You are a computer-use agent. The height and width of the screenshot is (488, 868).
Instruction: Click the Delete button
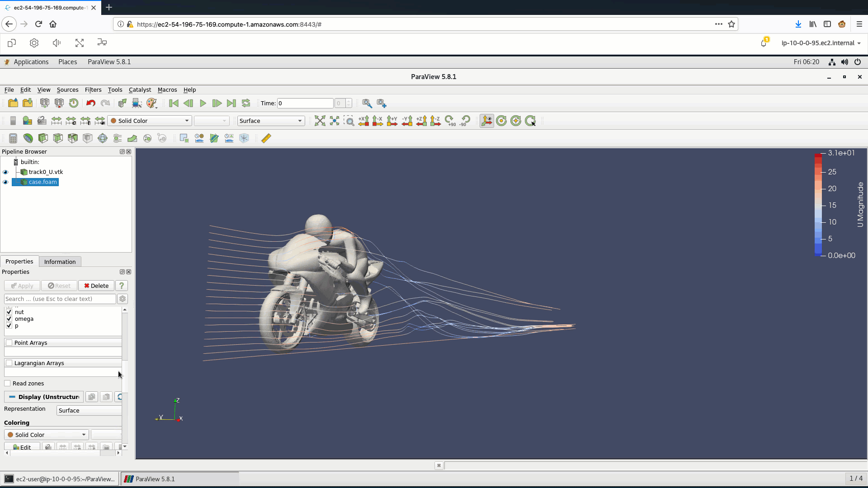(96, 286)
